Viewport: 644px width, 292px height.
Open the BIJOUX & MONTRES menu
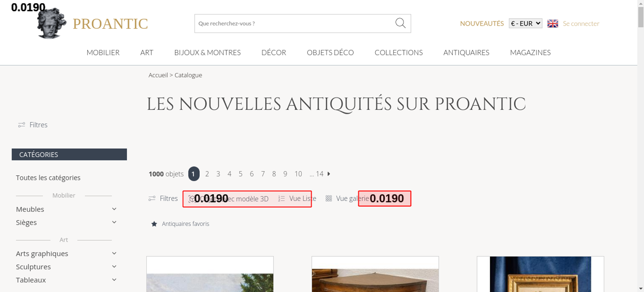[207, 52]
